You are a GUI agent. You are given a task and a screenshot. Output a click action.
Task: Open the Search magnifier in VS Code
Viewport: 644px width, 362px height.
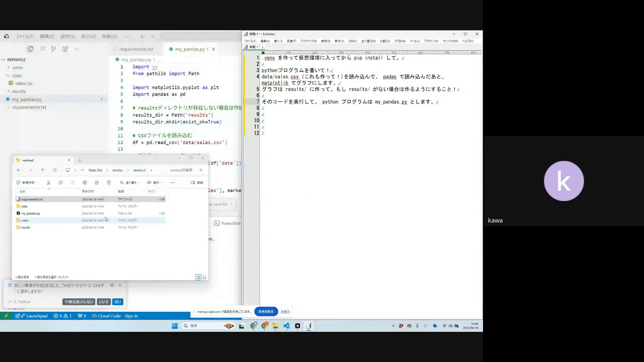point(42,49)
